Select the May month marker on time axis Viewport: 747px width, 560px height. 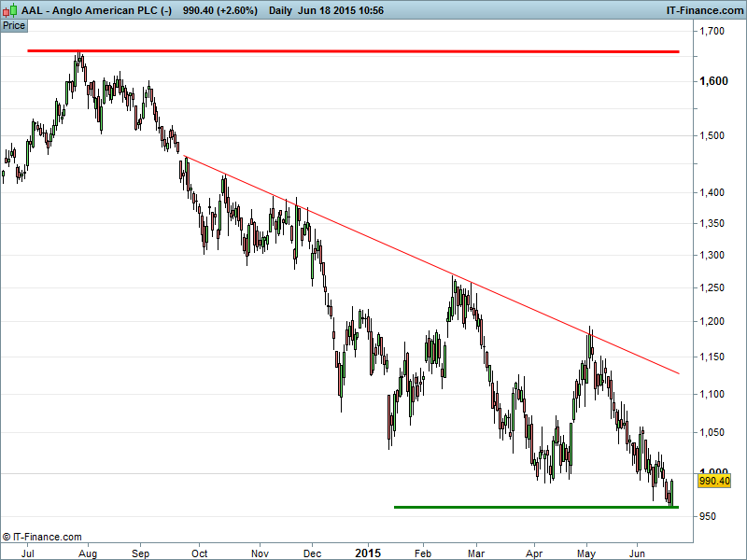coord(586,552)
